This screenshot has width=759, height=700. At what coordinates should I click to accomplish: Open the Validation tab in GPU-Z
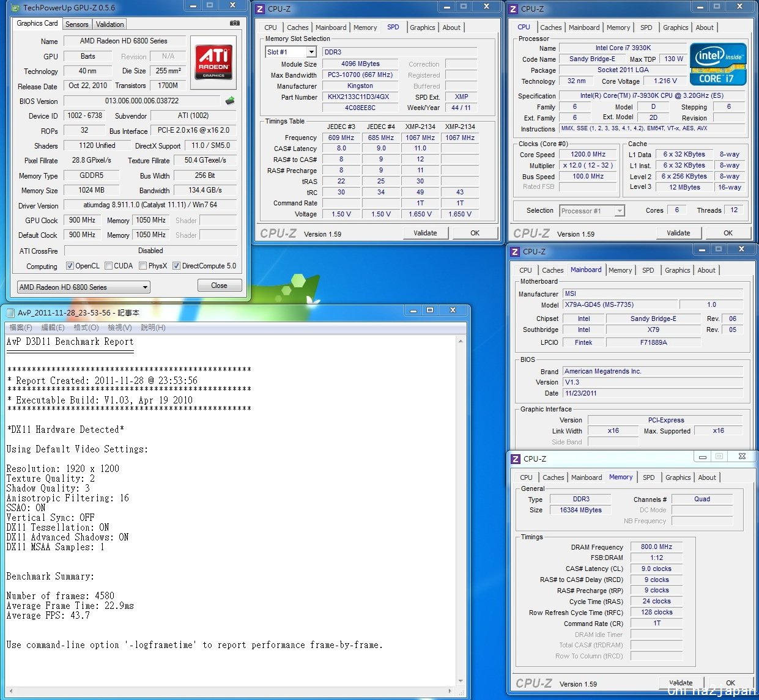pyautogui.click(x=110, y=24)
